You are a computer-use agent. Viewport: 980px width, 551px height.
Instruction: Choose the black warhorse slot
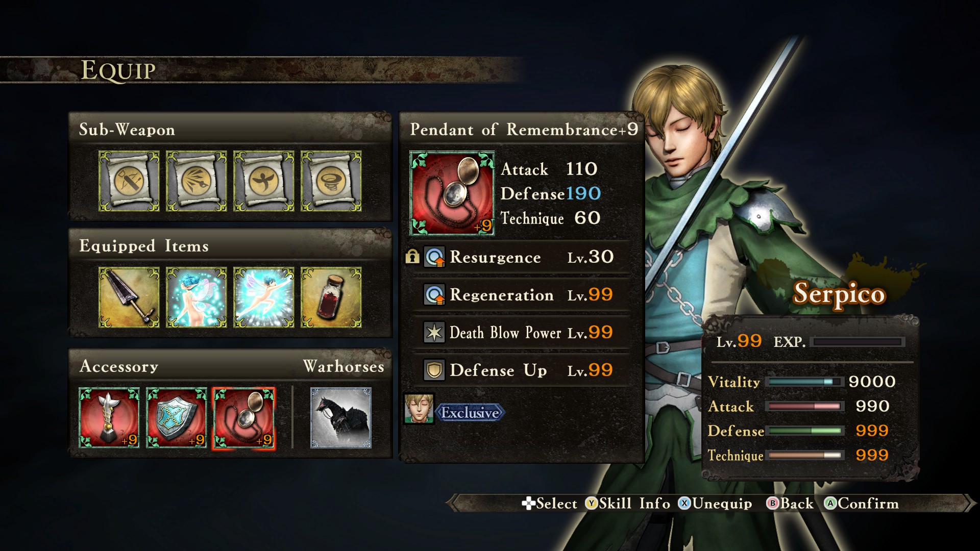pyautogui.click(x=340, y=418)
